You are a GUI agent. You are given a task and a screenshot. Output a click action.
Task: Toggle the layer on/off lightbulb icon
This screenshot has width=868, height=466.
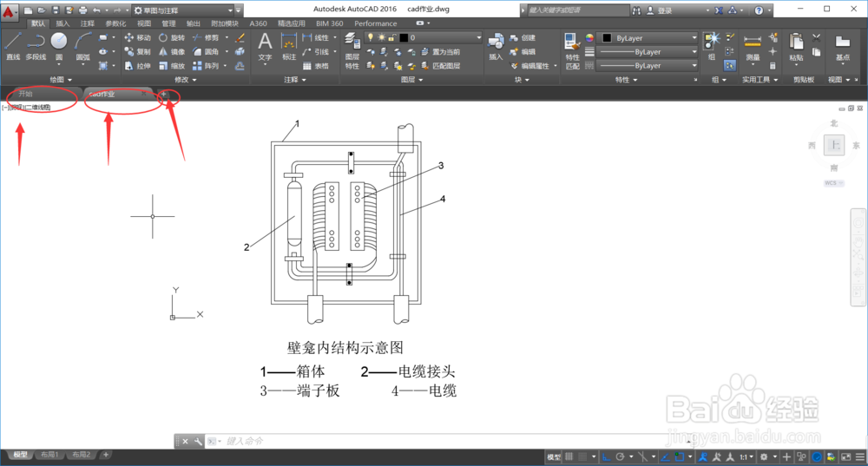[x=371, y=37]
